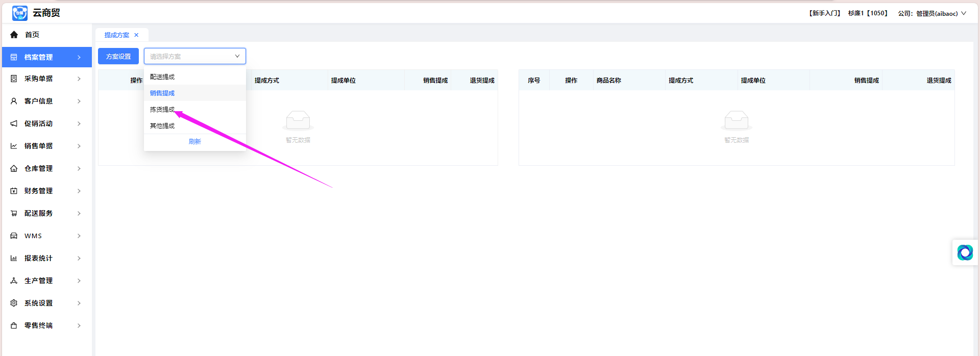Image resolution: width=980 pixels, height=356 pixels.
Task: Click the 生产管理 icon
Action: coord(14,281)
